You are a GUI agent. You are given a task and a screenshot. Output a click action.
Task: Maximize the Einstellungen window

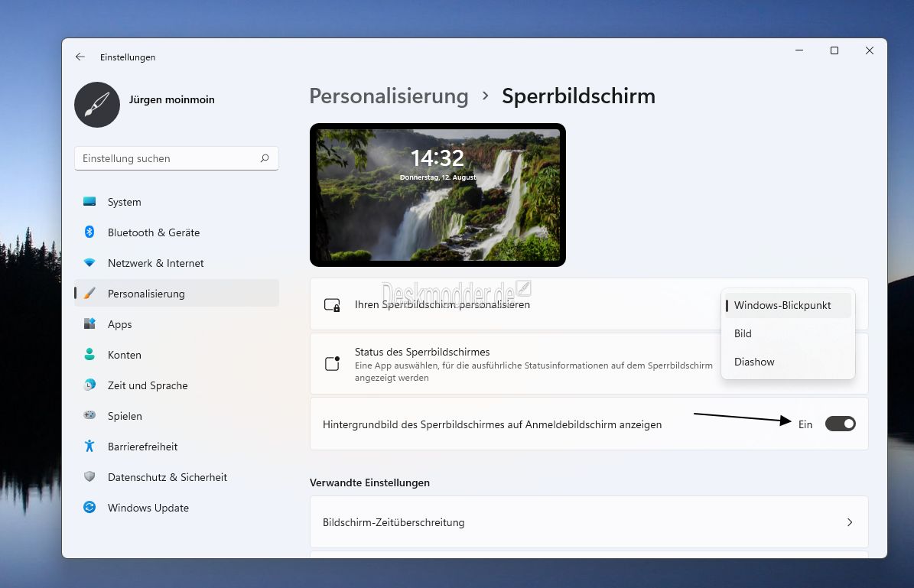(x=834, y=50)
